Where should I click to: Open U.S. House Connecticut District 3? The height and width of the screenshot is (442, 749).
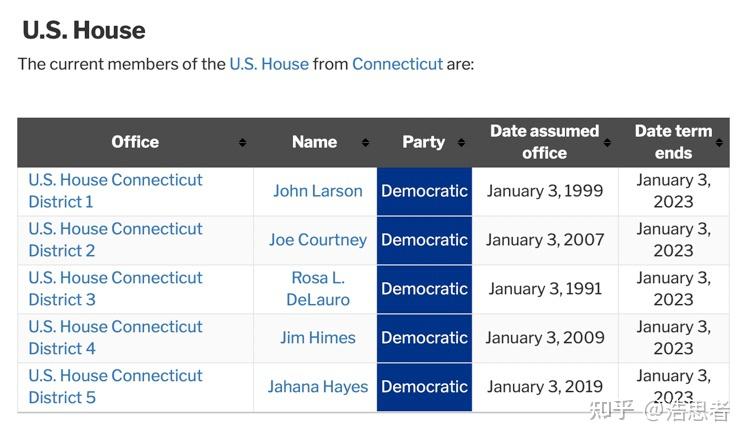pyautogui.click(x=115, y=289)
